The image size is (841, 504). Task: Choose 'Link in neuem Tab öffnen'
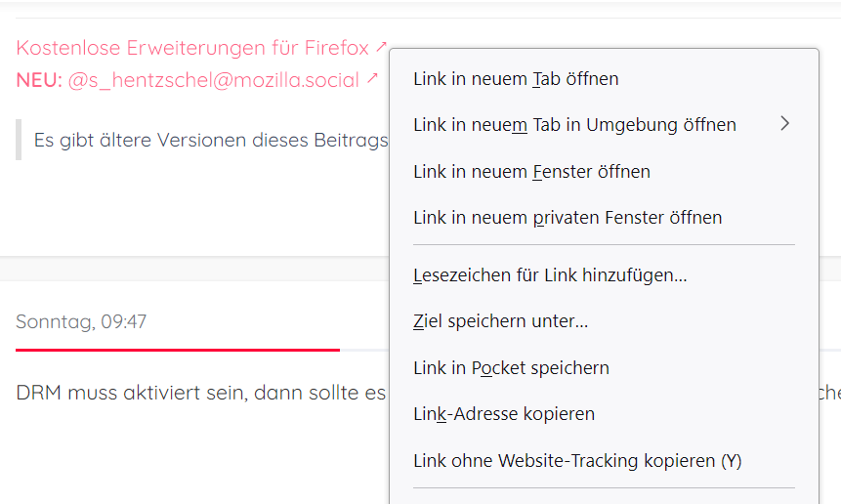click(516, 79)
